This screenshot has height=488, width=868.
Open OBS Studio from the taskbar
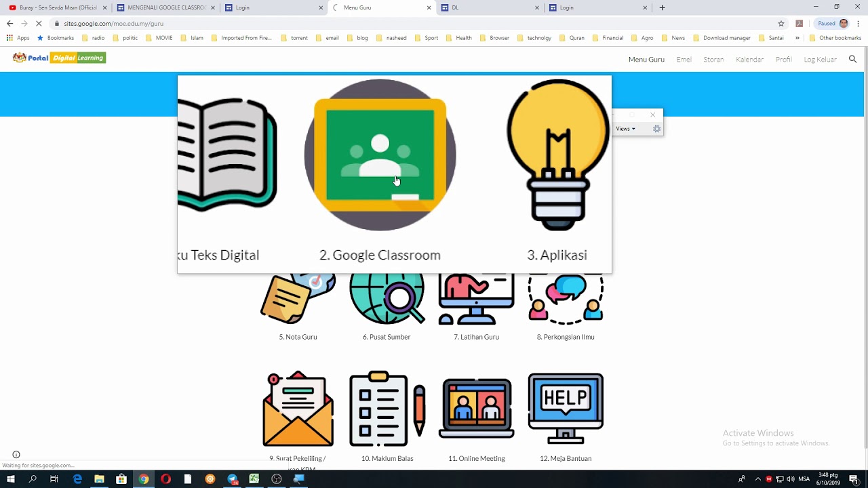[276, 479]
